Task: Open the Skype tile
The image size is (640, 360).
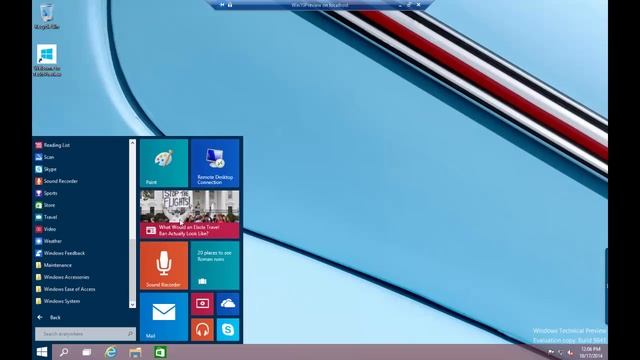Action: click(228, 329)
